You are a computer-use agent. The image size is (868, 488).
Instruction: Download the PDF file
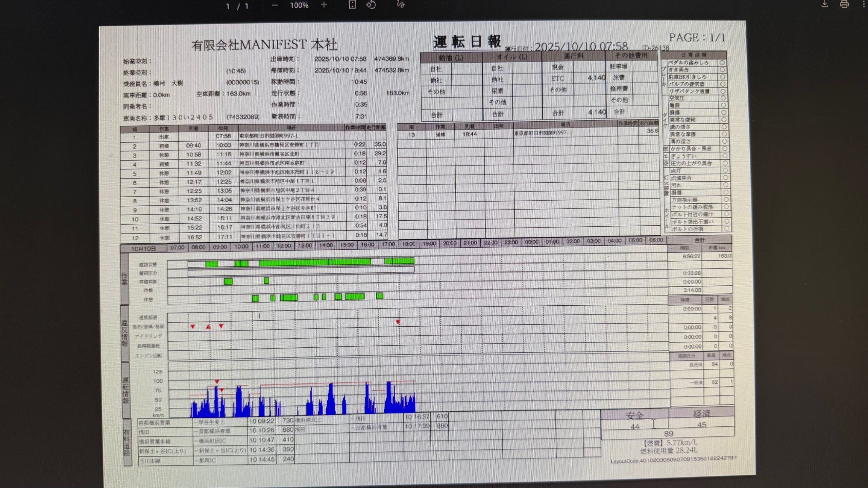[x=825, y=4]
